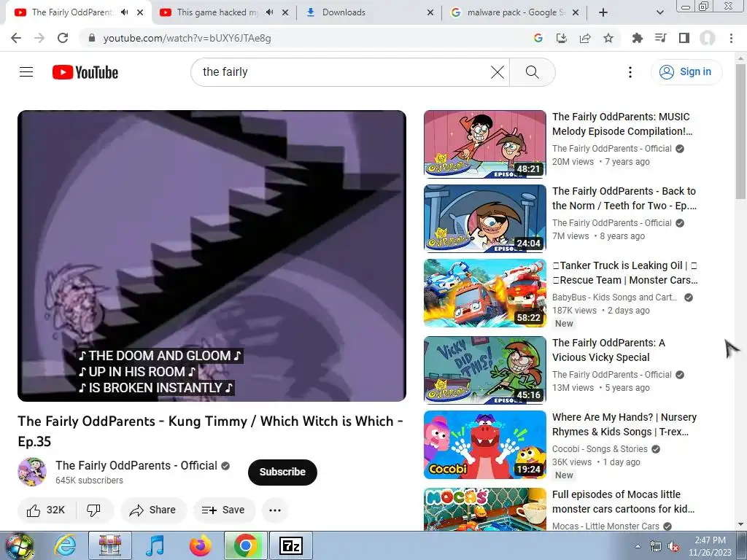Clear the YouTube search text
Image resolution: width=747 pixels, height=560 pixels.
pos(498,72)
